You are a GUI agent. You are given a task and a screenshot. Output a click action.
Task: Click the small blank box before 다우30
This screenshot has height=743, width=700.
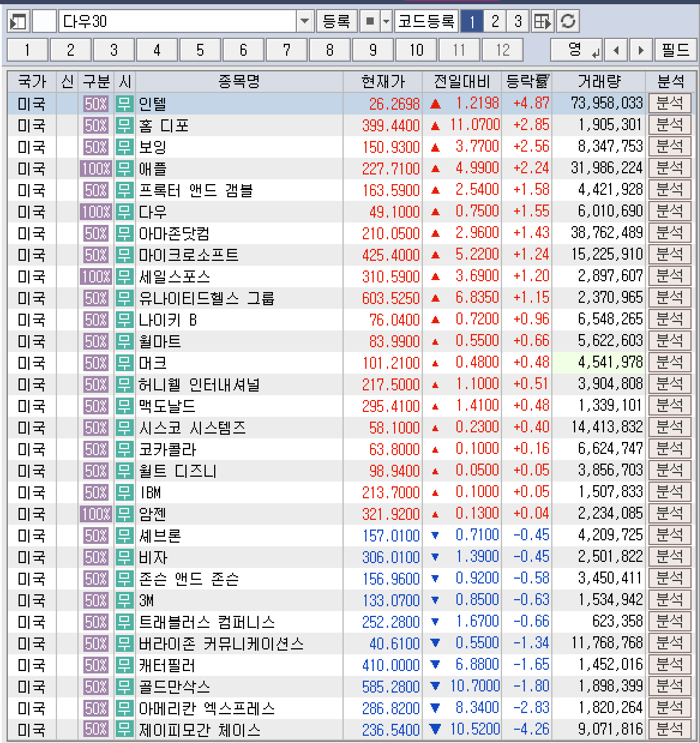pyautogui.click(x=44, y=22)
